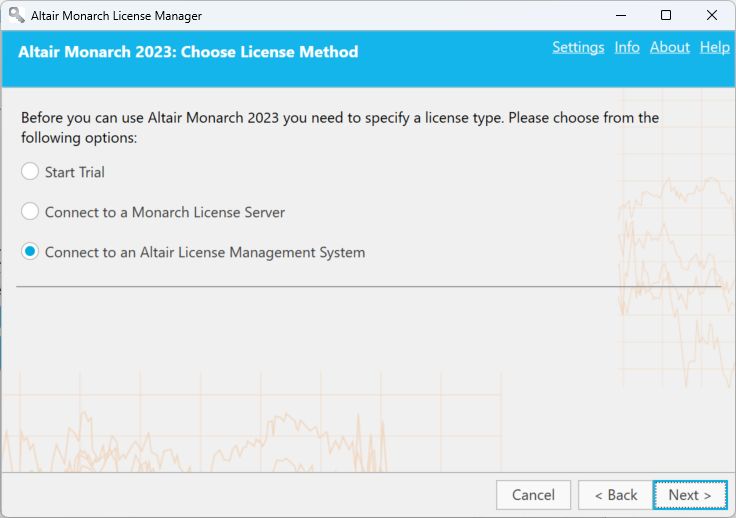The image size is (736, 518).
Task: Select the Start Trial radio circle
Action: [30, 171]
